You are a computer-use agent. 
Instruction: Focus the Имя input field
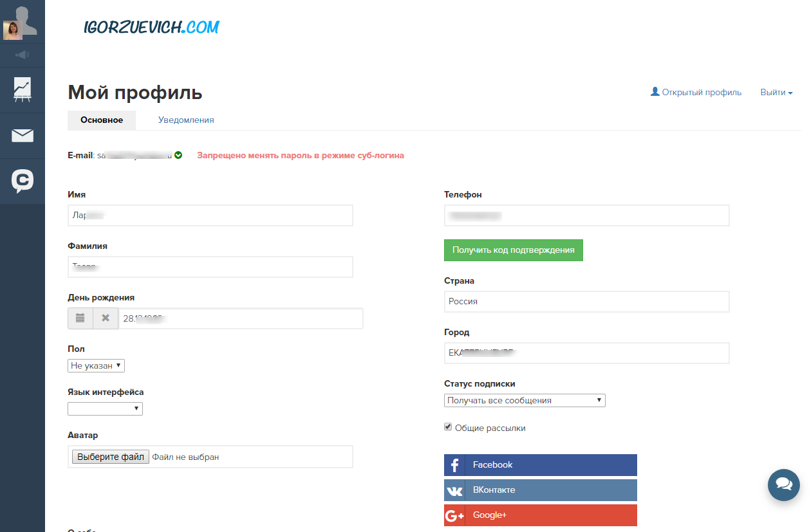pos(210,216)
